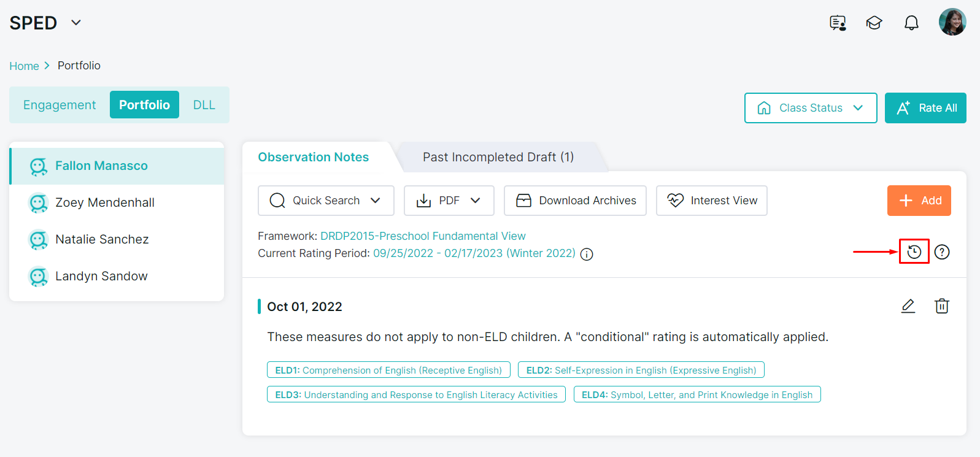980x457 pixels.
Task: Open the DRDP2015-Preschool Fundamental View link
Action: (x=423, y=236)
